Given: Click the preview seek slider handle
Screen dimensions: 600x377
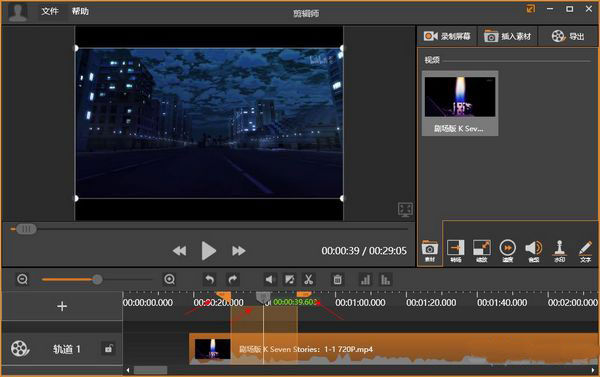Looking at the screenshot, I should (x=26, y=229).
